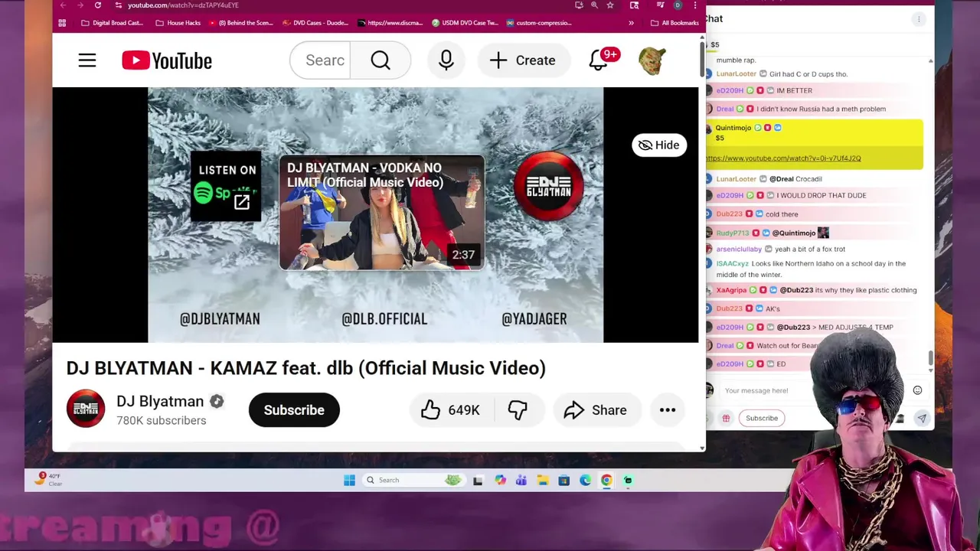Image resolution: width=980 pixels, height=551 pixels.
Task: Open the Digital Broad Cast bookmarks folder
Action: tap(112, 23)
